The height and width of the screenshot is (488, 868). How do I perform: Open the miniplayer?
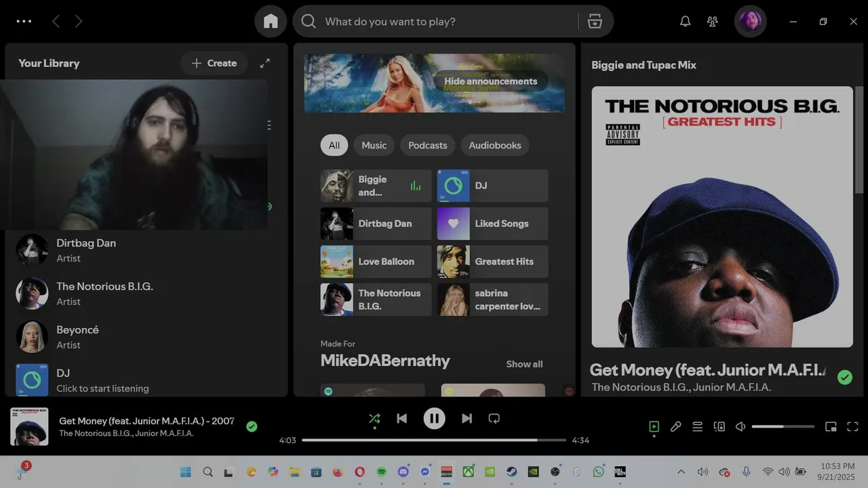tap(831, 426)
